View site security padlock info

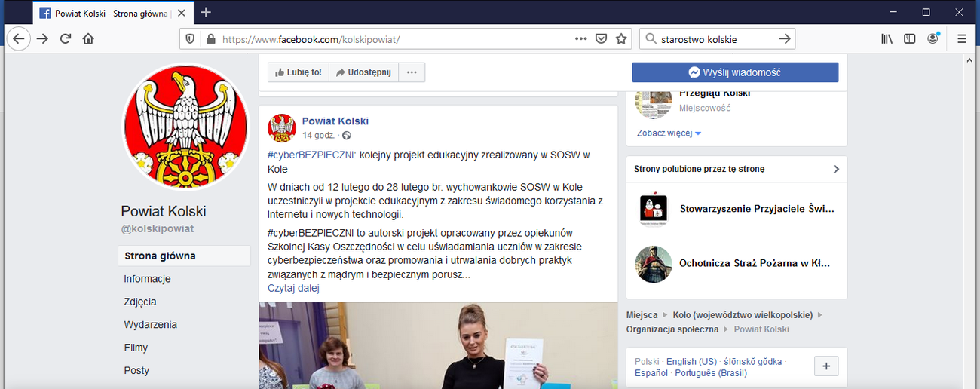pos(210,38)
